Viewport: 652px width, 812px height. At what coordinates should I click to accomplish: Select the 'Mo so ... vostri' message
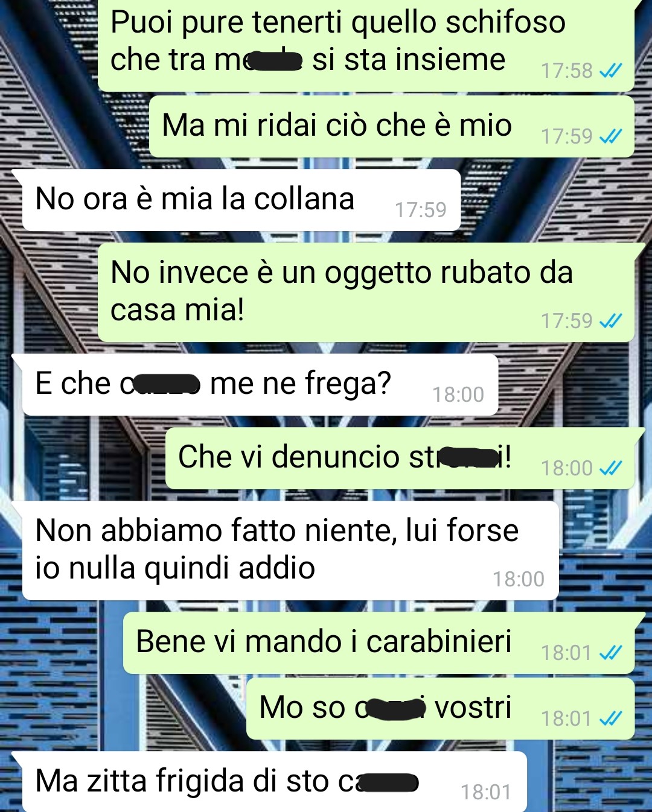point(441,709)
